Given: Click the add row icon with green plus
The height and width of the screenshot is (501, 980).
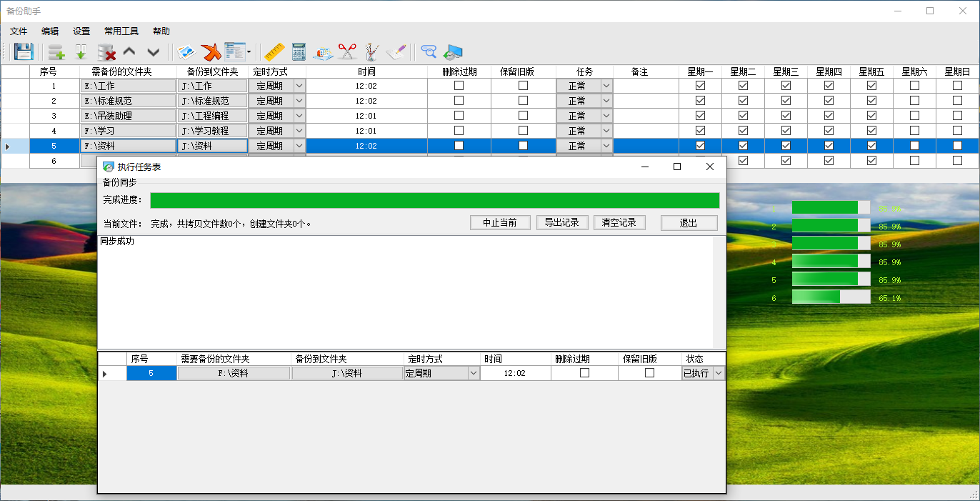Looking at the screenshot, I should (x=56, y=51).
